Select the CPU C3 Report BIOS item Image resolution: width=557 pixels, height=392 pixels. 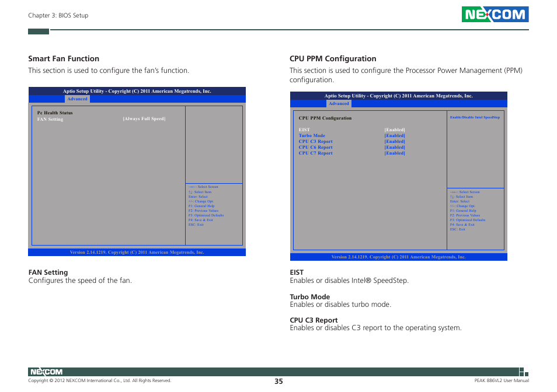tap(315, 141)
